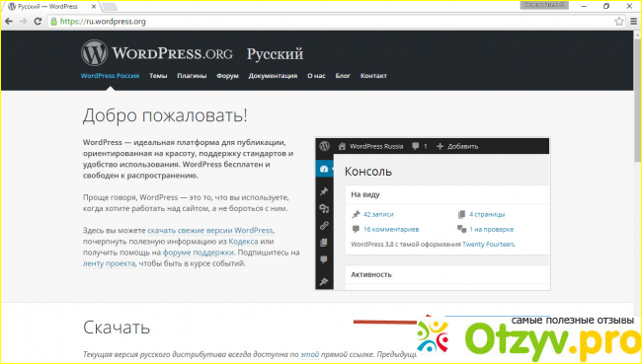Click the icon beside 1 на проверке
Image resolution: width=642 pixels, height=364 pixels.
(462, 229)
